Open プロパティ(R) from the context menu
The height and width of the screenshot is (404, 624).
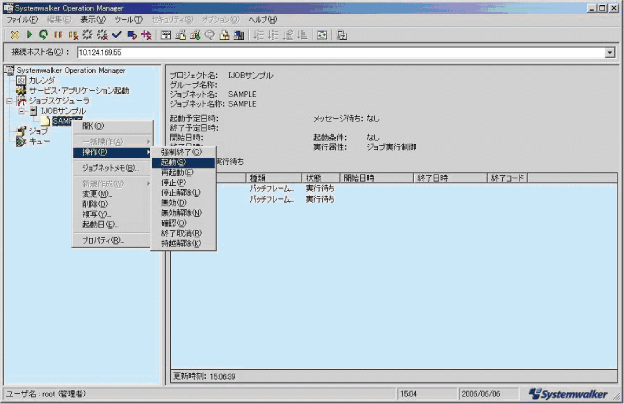coord(113,240)
